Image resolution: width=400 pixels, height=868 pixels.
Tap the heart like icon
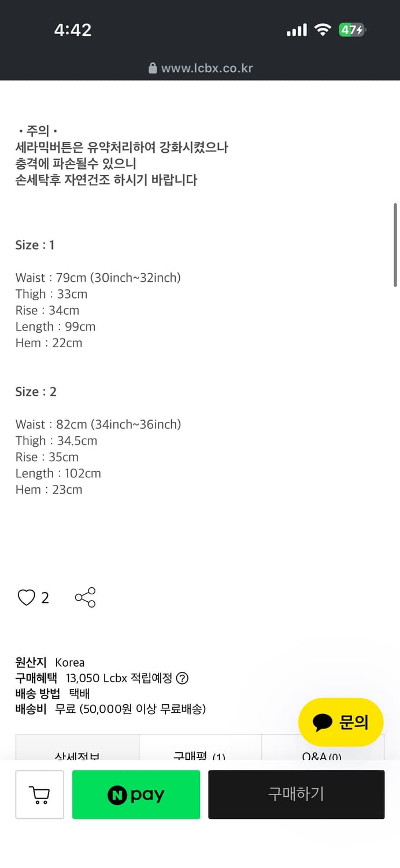(27, 597)
